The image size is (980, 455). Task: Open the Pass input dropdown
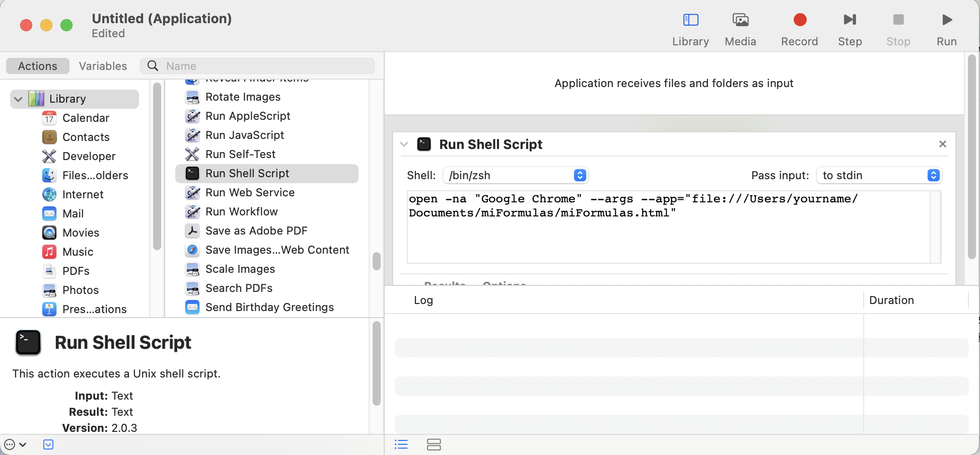[879, 175]
